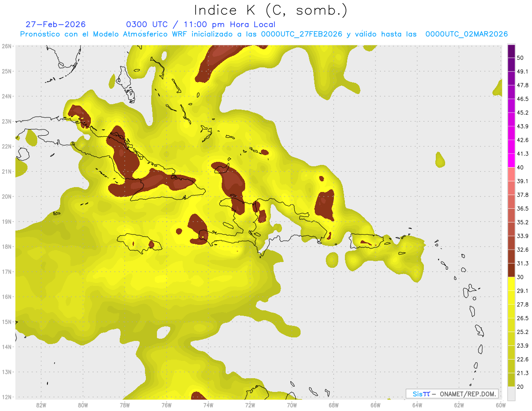Image resolution: width=532 pixels, height=411 pixels.
Task: Click the dark brown swatch between 30 and 31.3
Action: [511, 270]
